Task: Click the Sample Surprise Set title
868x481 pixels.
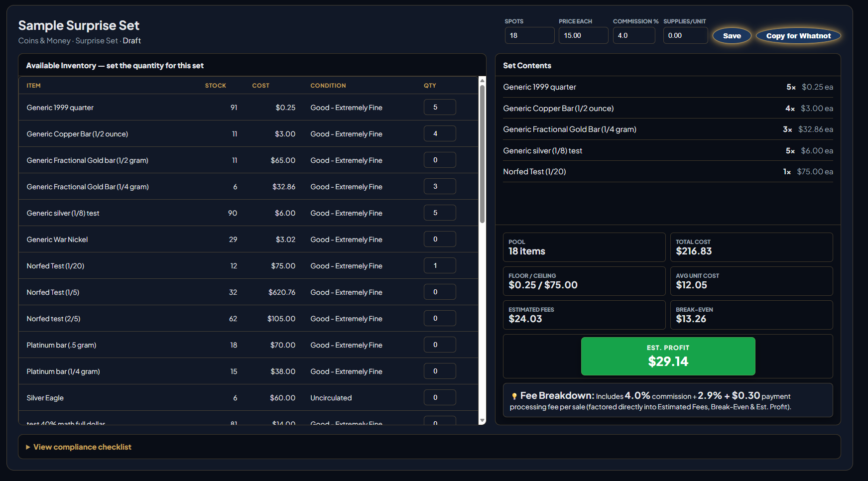Action: click(79, 25)
